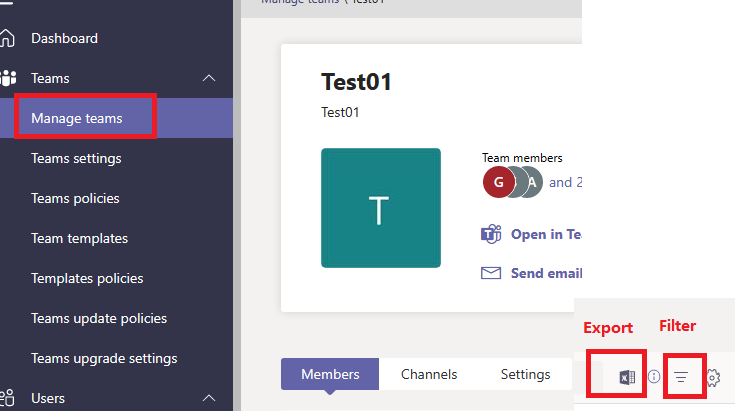Click the Teams group icon in sidebar
The width and height of the screenshot is (735, 417).
tap(8, 78)
